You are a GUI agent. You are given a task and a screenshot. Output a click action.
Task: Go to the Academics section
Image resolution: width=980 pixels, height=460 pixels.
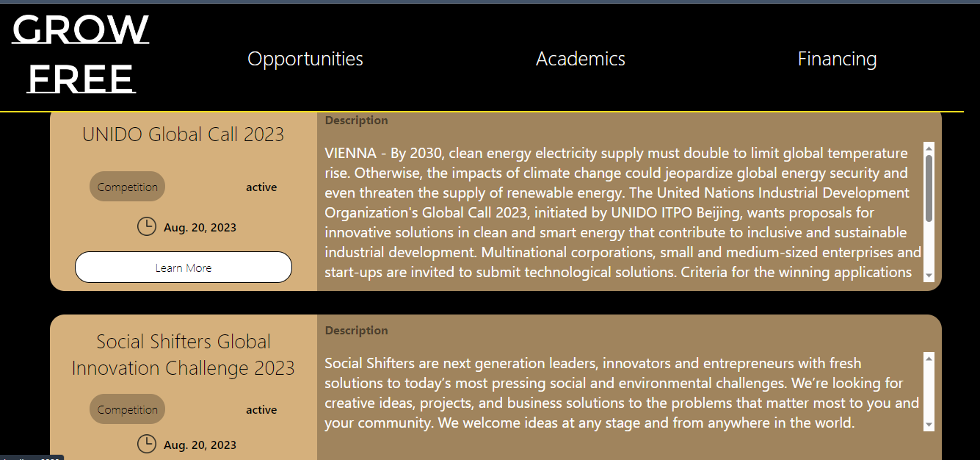pos(581,59)
